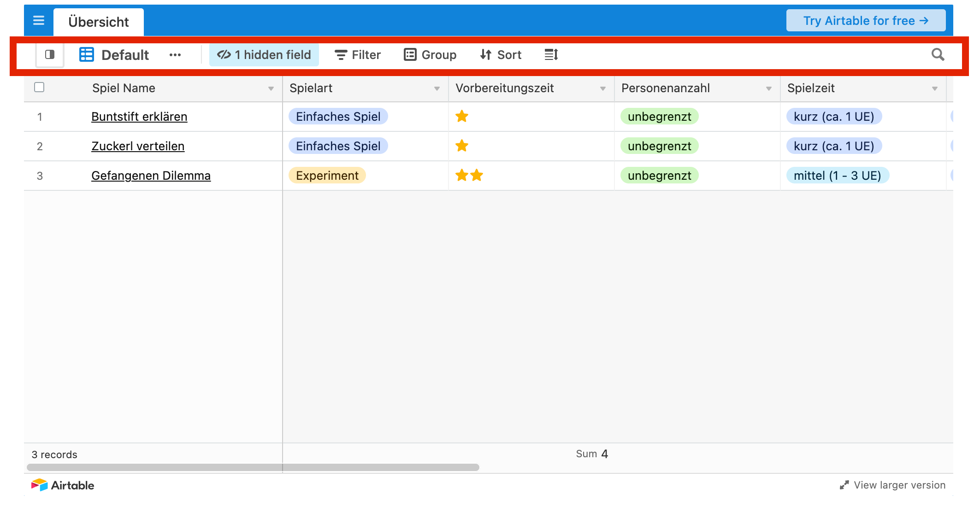Open the Buntstift erklären record link
Viewport: 980px width, 507px height.
click(139, 117)
